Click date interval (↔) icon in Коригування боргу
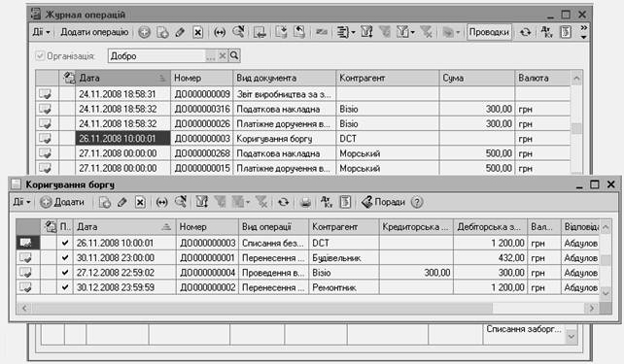Image resolution: width=624 pixels, height=364 pixels. (x=161, y=202)
